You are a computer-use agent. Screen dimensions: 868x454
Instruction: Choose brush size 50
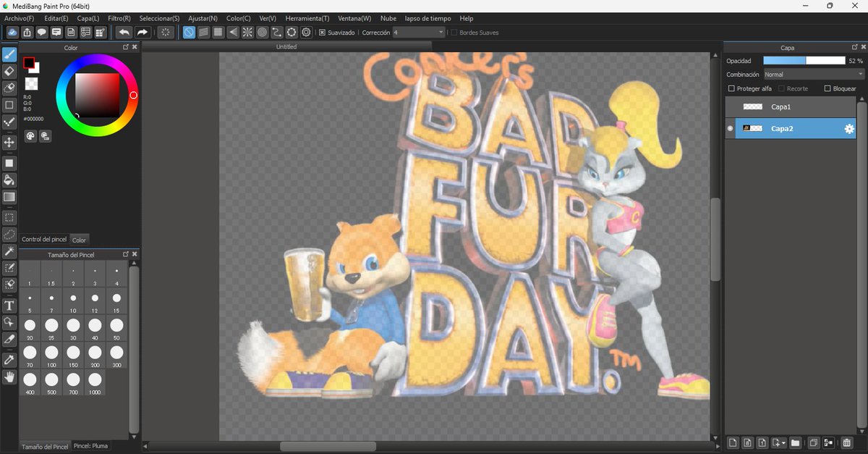click(x=116, y=328)
